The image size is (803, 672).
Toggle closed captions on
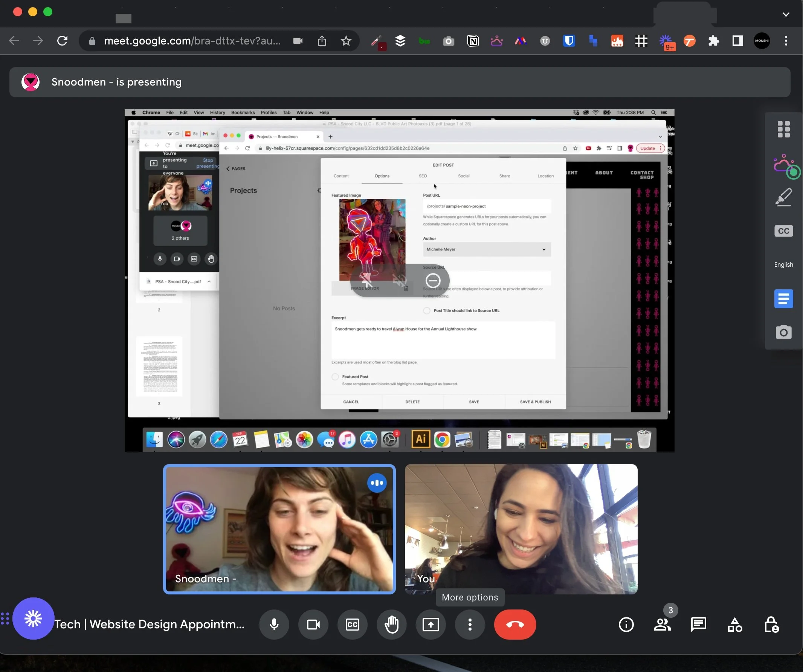[x=352, y=625]
